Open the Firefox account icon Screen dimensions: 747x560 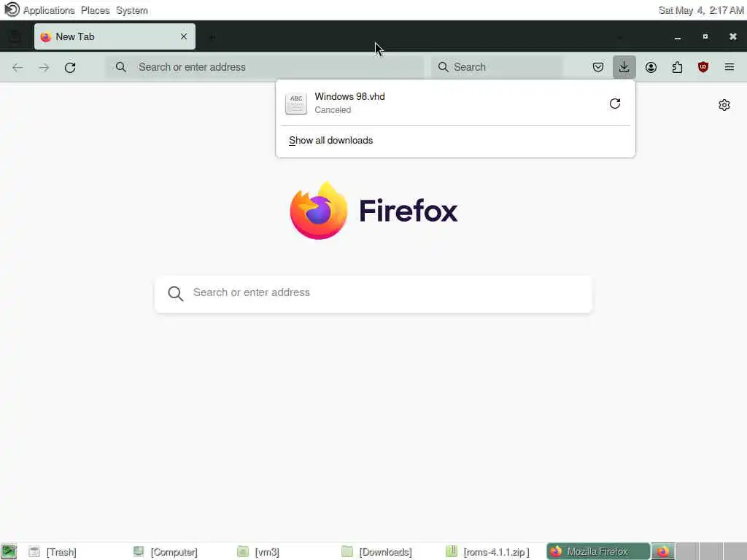[x=651, y=67]
